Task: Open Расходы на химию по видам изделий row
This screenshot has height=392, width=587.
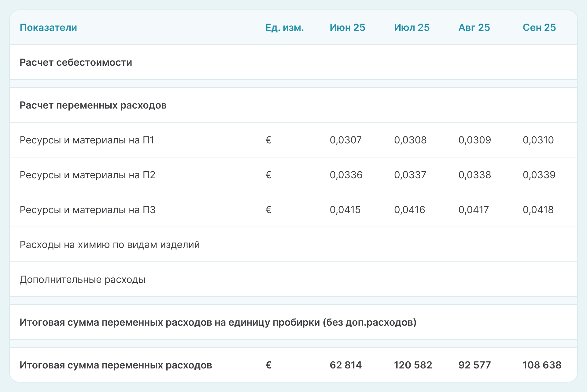Action: coord(109,245)
